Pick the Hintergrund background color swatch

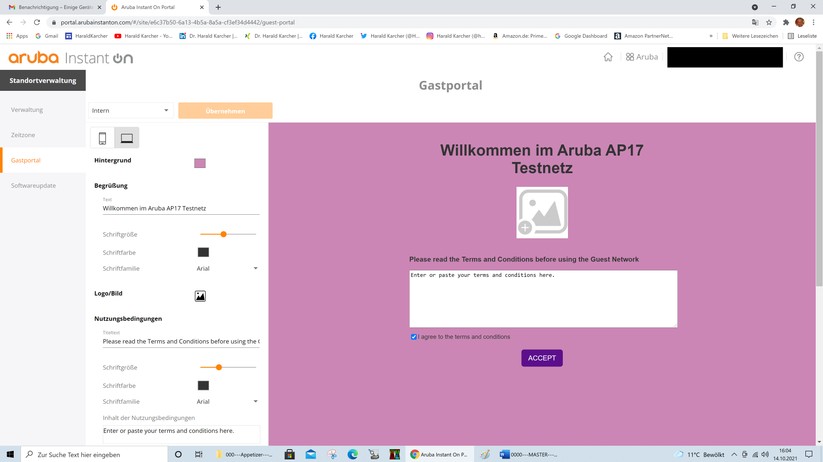[200, 163]
